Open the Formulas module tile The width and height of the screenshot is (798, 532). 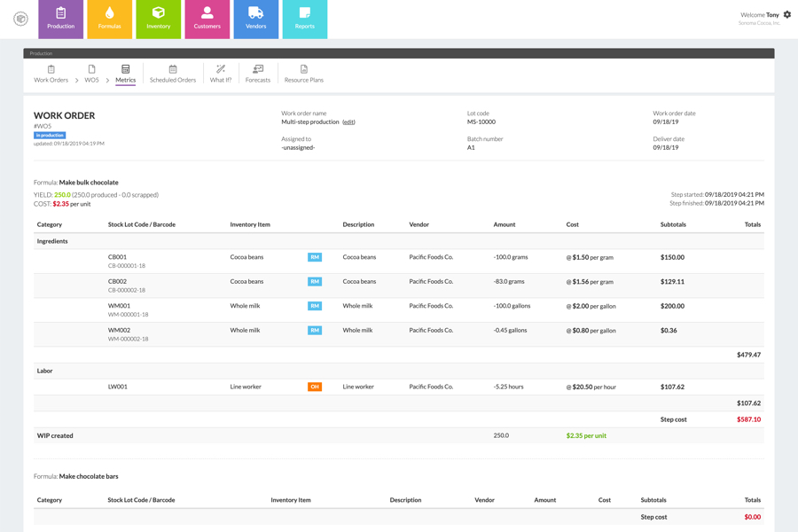[x=109, y=19]
